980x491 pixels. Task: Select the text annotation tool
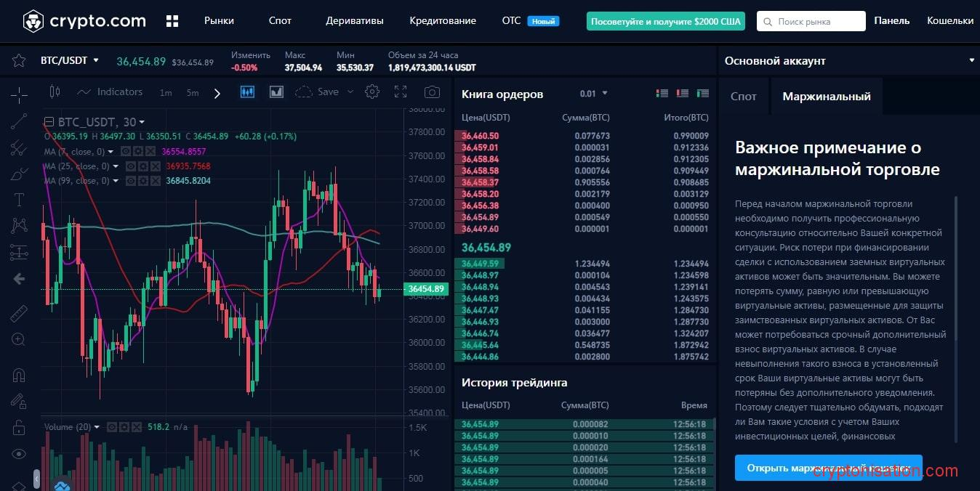tap(19, 200)
